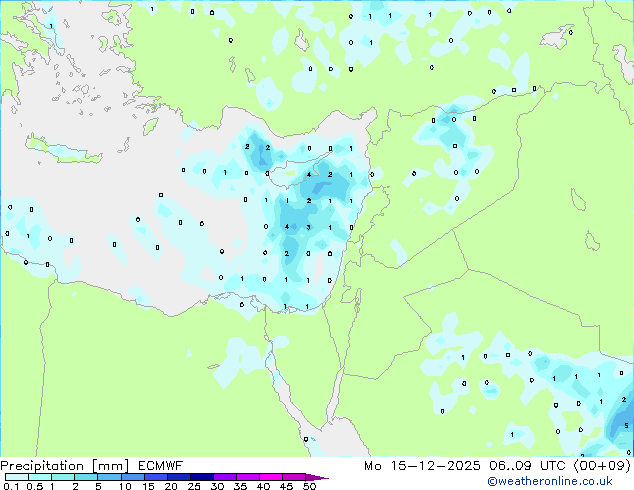Viewport: 634px width, 490px height.
Task: Click the legend scale label "20"
Action: coord(171,486)
